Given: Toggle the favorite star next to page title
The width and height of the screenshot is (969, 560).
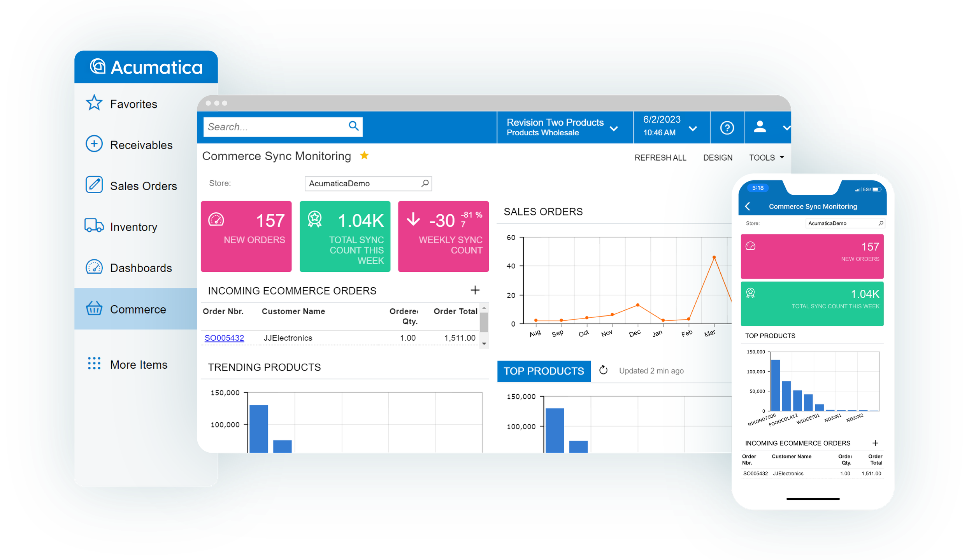Looking at the screenshot, I should (x=364, y=155).
